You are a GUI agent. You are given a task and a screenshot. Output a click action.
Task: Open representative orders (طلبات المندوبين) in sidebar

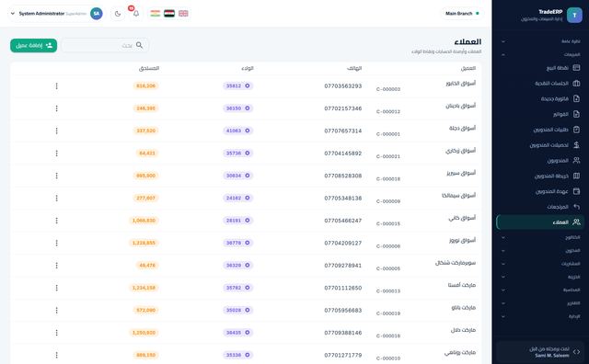pyautogui.click(x=540, y=130)
